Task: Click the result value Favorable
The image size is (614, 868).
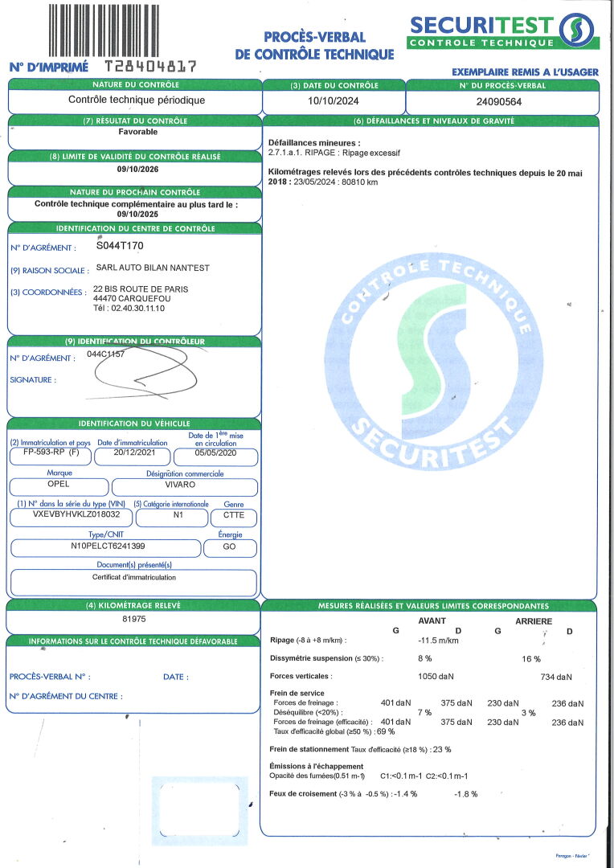Action: pos(138,132)
